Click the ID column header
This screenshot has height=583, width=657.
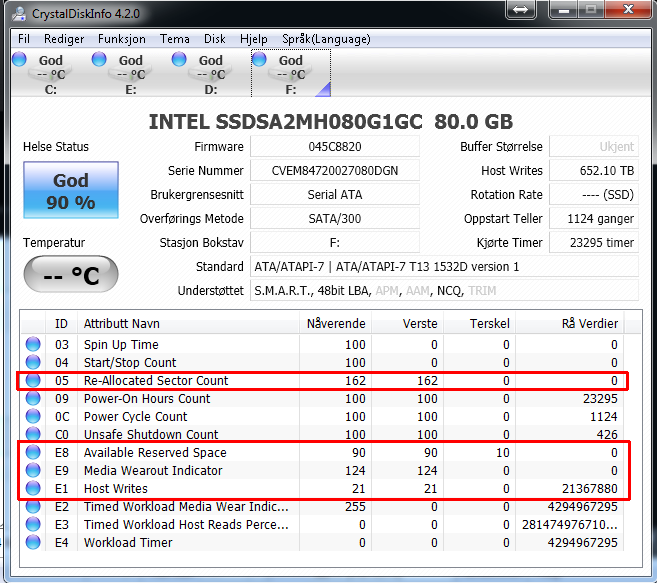pyautogui.click(x=61, y=324)
